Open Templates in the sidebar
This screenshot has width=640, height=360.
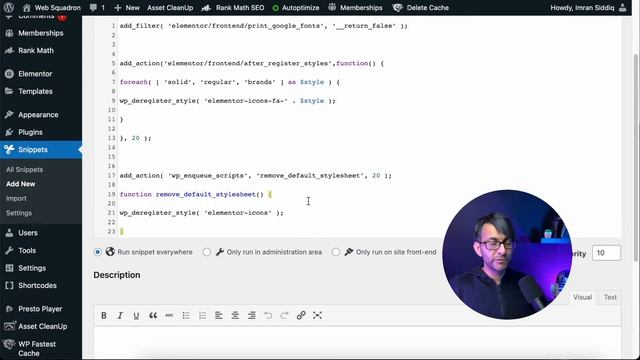(x=41, y=91)
